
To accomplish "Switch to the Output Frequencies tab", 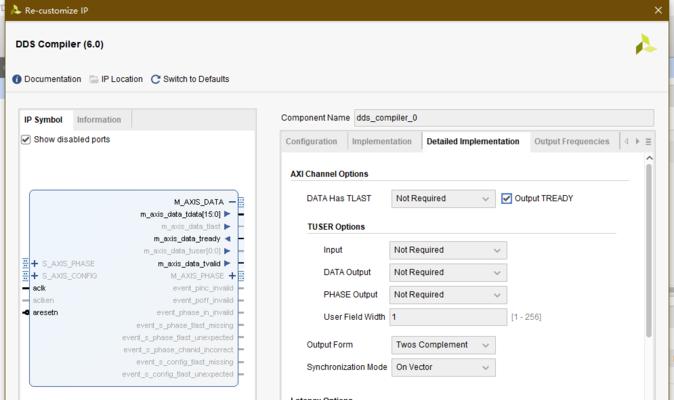I will tap(572, 141).
